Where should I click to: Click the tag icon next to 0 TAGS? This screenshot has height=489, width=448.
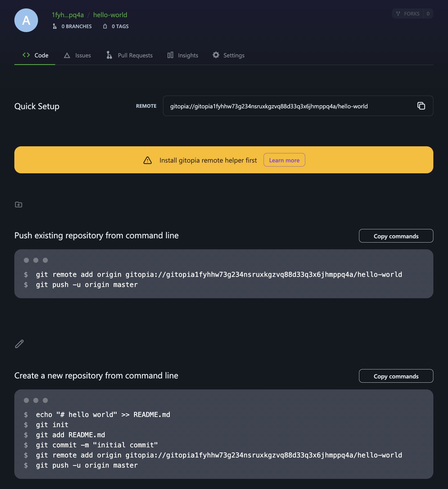coord(105,26)
